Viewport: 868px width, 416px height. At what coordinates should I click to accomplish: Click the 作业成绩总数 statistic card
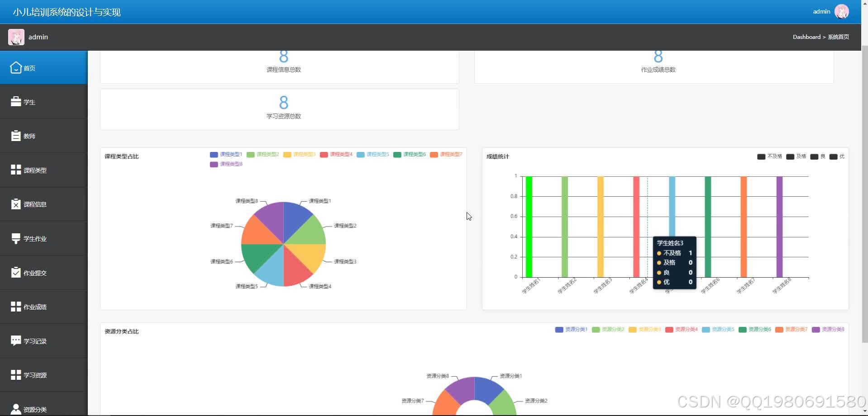pos(654,66)
